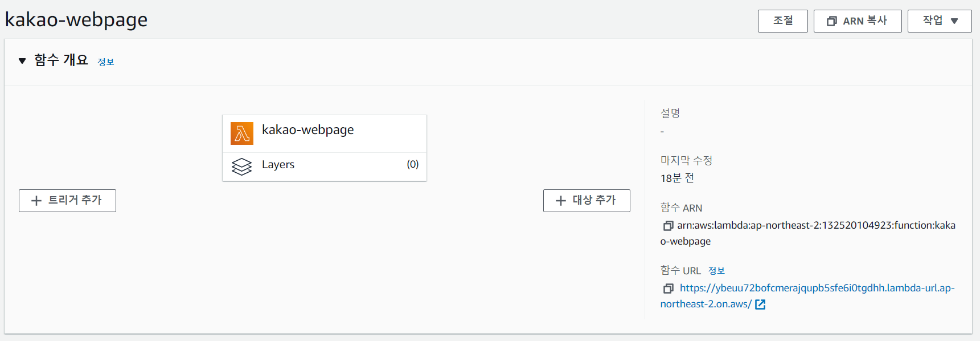The height and width of the screenshot is (341, 980).
Task: Click the ARN 복사 button label
Action: click(x=864, y=21)
